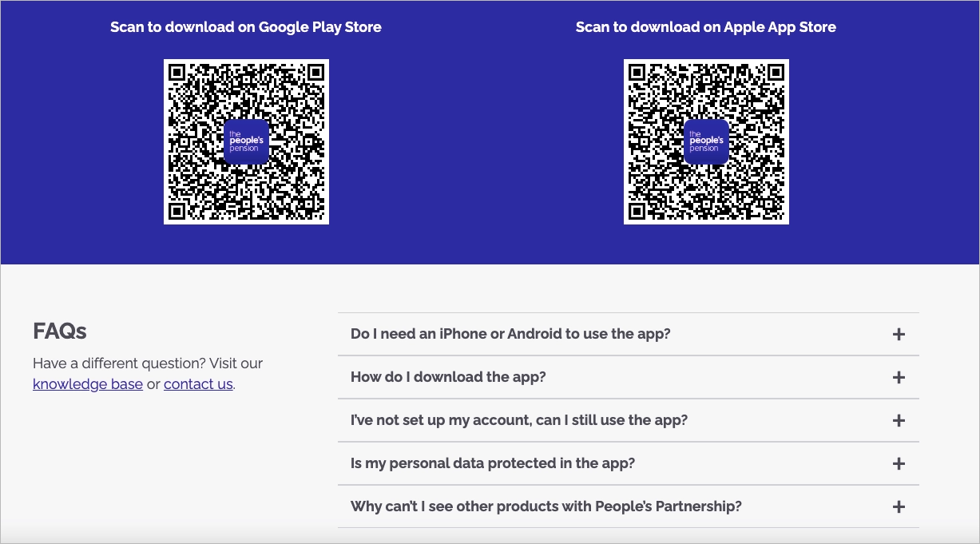Click the plus icon beside the People's Partnership question
This screenshot has width=980, height=544.
coord(899,506)
